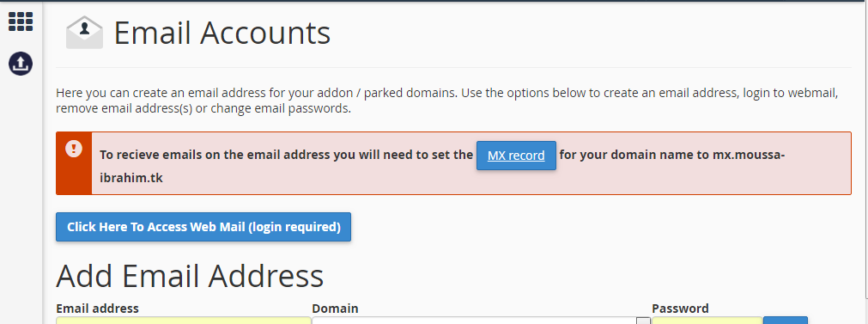
Task: Open the MX record link button
Action: point(516,156)
